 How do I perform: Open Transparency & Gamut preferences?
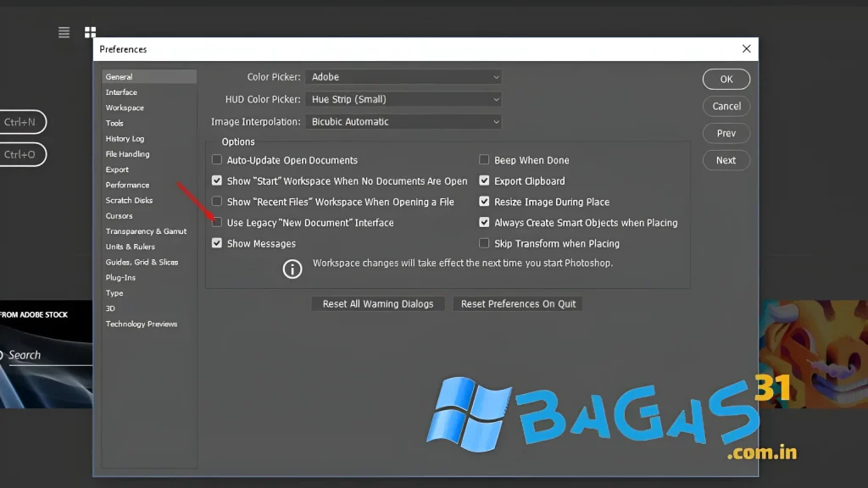pos(146,231)
